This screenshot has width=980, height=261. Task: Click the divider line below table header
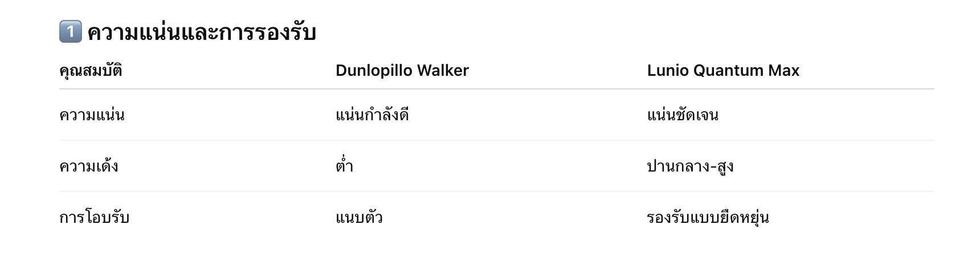[x=496, y=89]
